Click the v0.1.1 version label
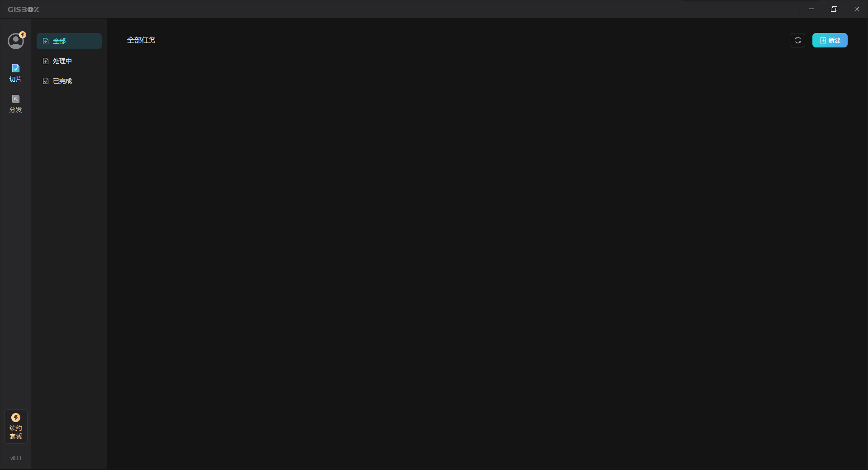Image resolution: width=868 pixels, height=470 pixels. coord(16,458)
